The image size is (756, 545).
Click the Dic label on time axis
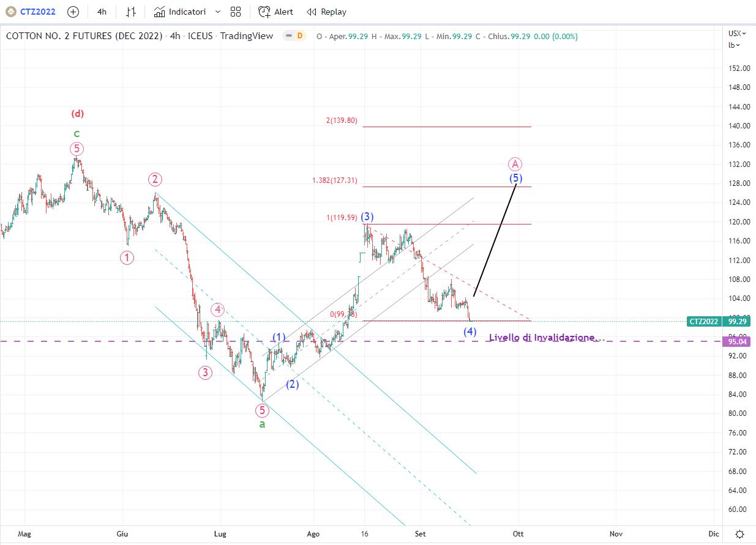click(713, 534)
